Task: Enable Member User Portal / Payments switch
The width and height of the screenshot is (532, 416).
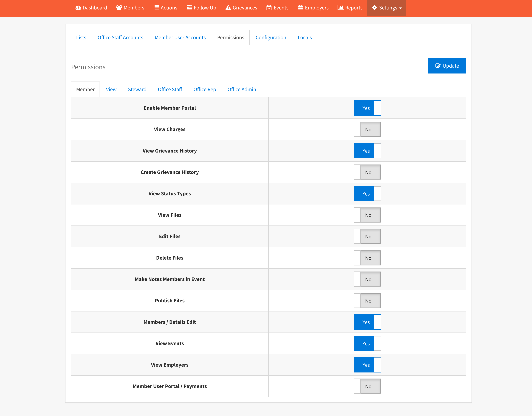Action: coord(367,386)
